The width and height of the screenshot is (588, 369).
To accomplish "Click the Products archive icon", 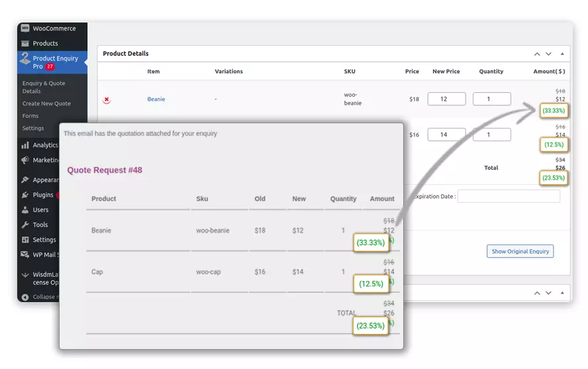I will click(x=25, y=43).
